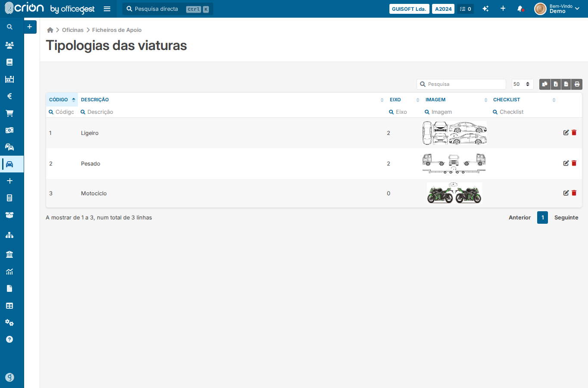Image resolution: width=588 pixels, height=388 pixels.
Task: Click the Imagem column filter field
Action: (x=456, y=112)
